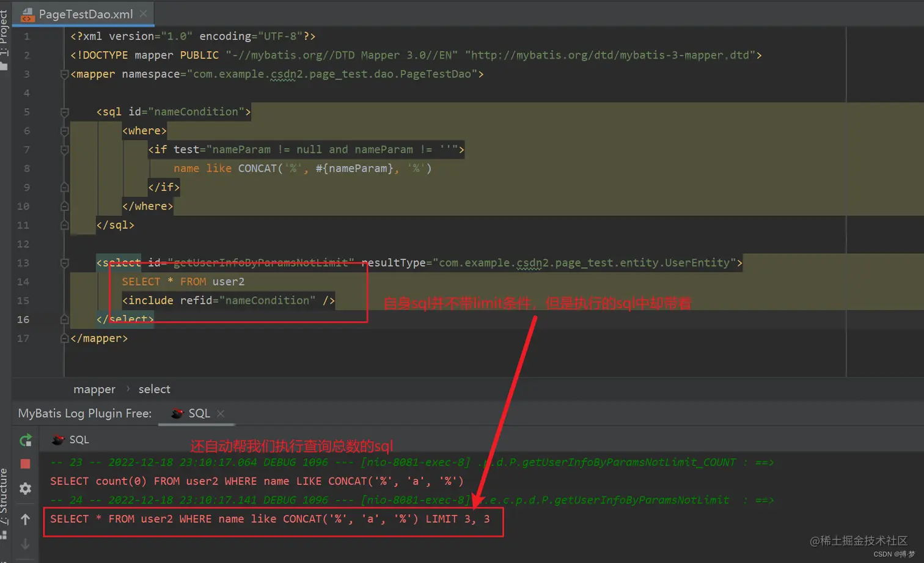Jump to previous entry with the up arrow
924x563 pixels.
click(x=25, y=520)
